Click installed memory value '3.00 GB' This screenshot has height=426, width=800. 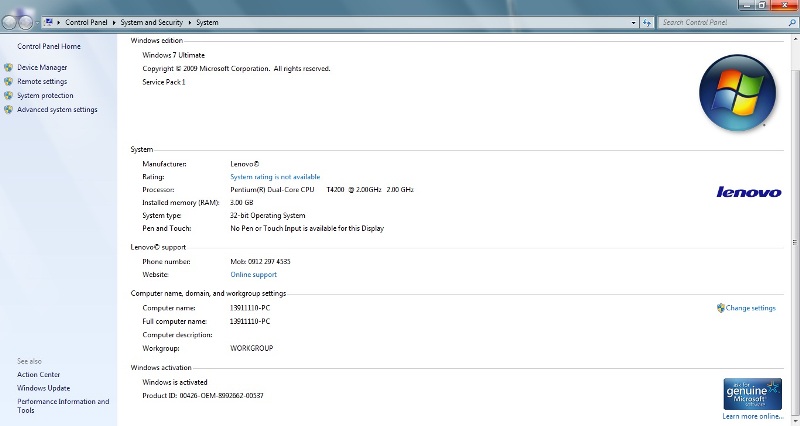(242, 203)
